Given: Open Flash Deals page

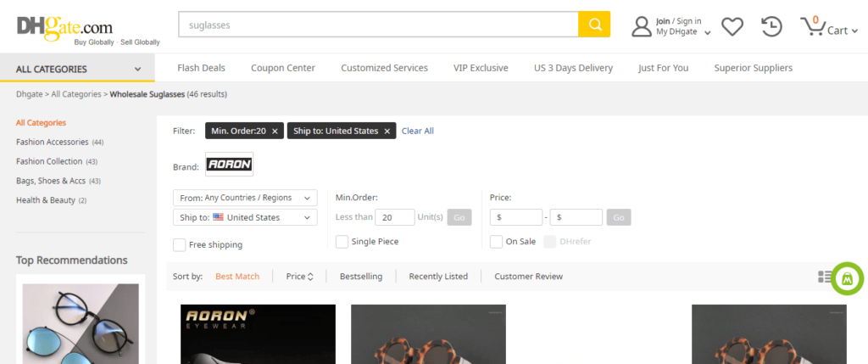Looking at the screenshot, I should click(202, 68).
